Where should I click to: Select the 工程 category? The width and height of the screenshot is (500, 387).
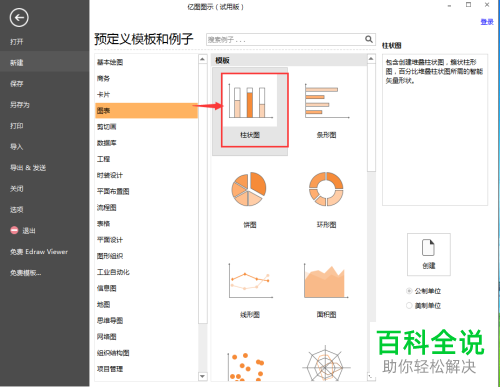[x=103, y=159]
